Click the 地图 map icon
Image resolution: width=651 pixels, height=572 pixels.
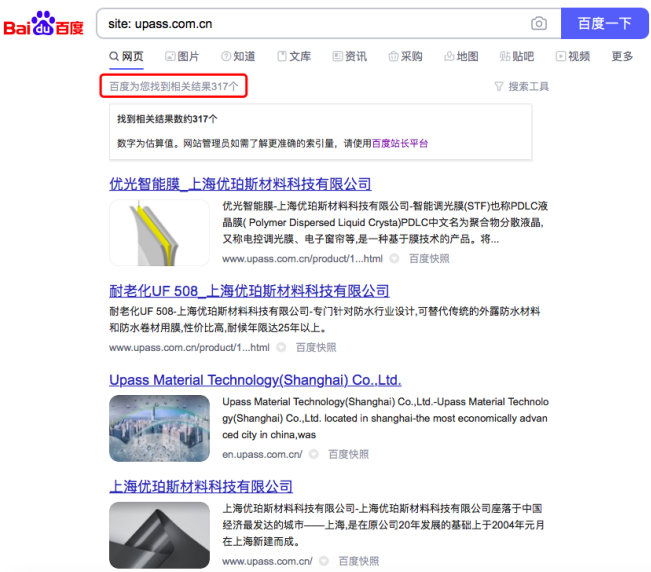pos(449,56)
